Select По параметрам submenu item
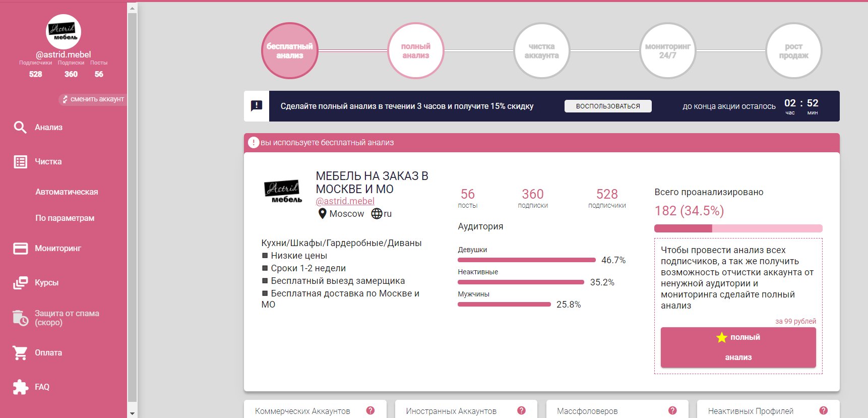The image size is (868, 418). (x=65, y=218)
